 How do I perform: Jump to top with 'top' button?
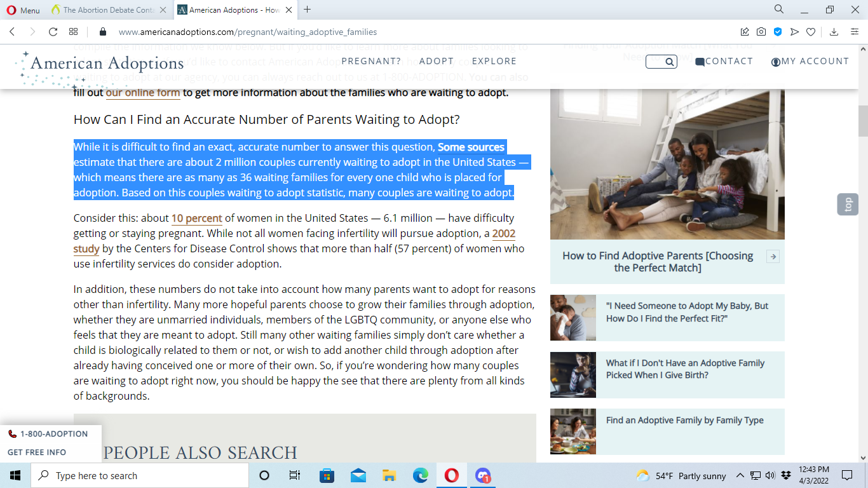tap(848, 205)
